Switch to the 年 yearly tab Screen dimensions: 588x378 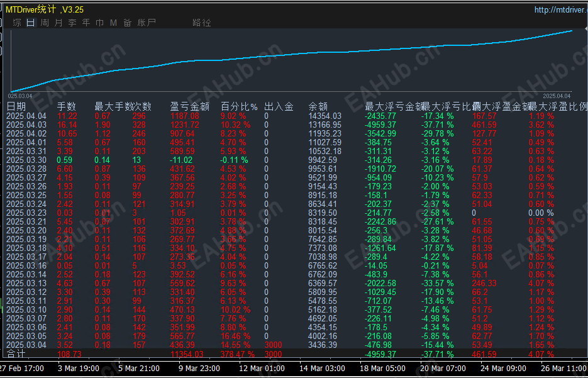[x=86, y=23]
